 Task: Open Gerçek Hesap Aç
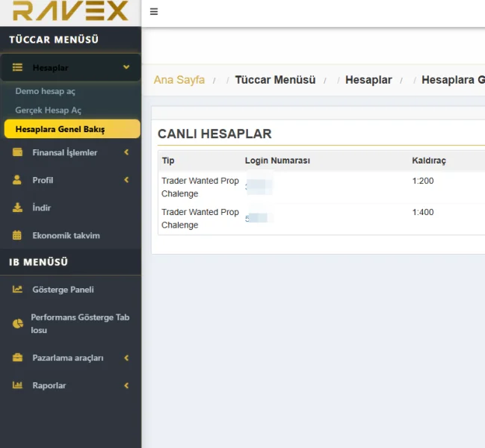49,110
